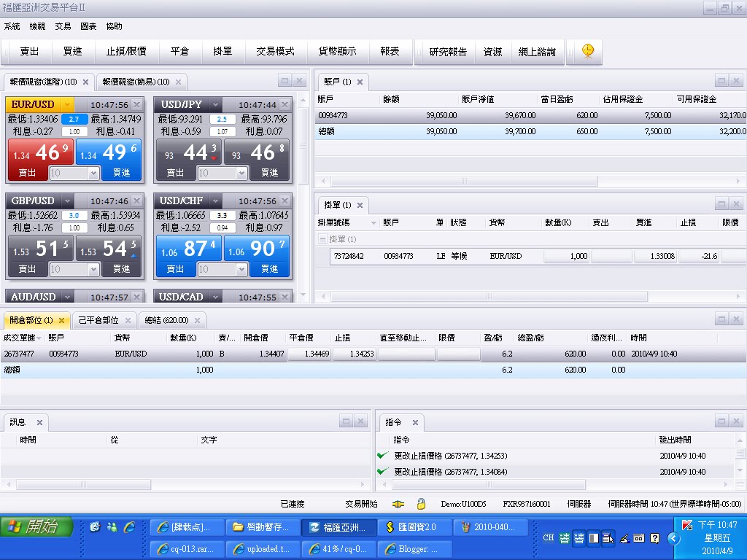This screenshot has width=747, height=560.
Task: Click the help question mark in language bar
Action: point(655,538)
